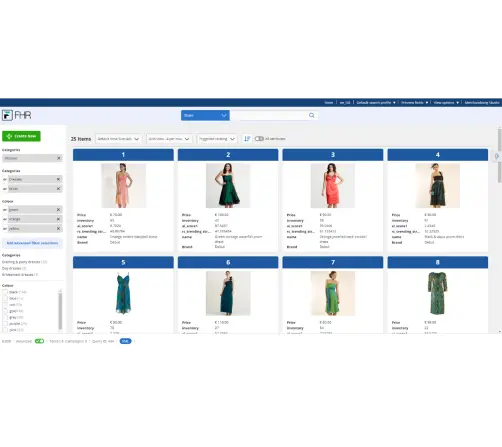Open the Default search profile dropdown

376,103
